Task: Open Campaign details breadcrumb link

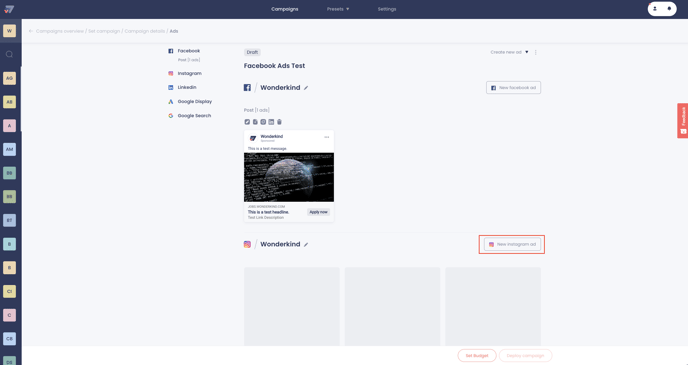Action: pos(145,31)
